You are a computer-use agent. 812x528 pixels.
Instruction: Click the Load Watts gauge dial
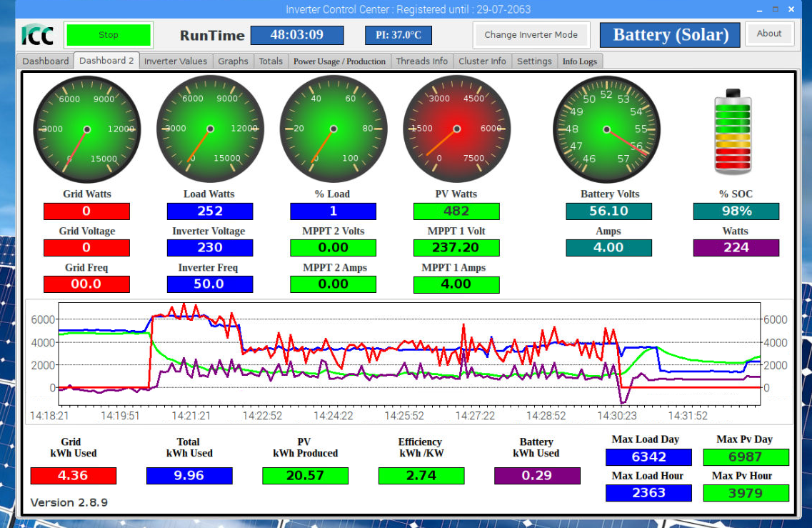tap(210, 129)
